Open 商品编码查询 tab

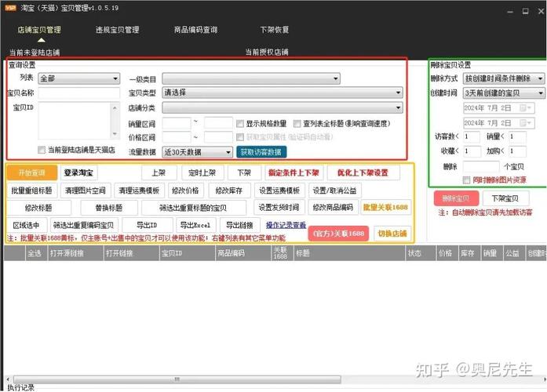pos(195,30)
